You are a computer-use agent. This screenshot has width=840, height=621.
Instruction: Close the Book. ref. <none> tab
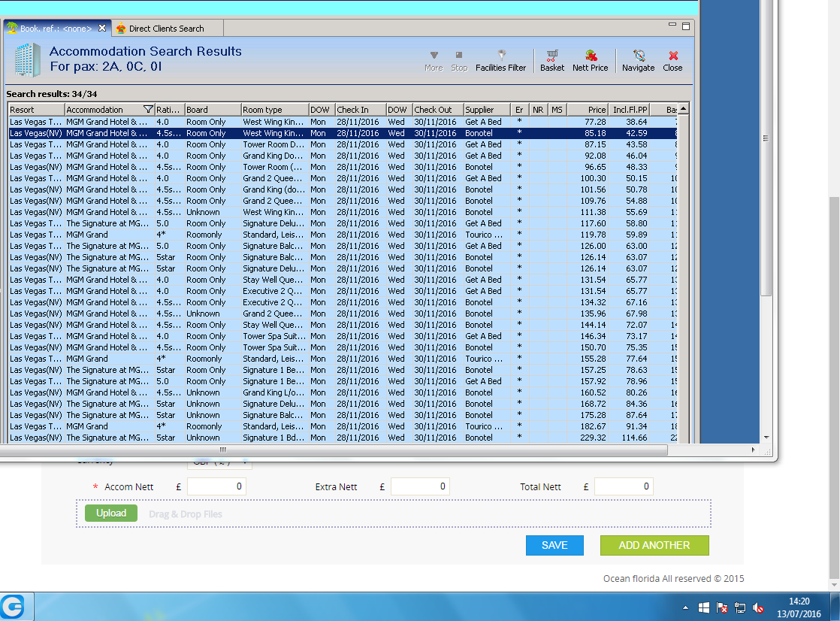102,28
